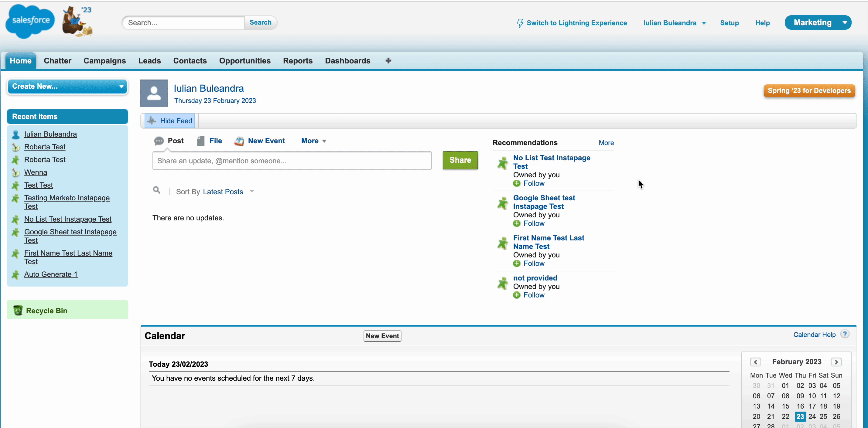Viewport: 868px width, 428px height.
Task: Click plus icon to follow not provided
Action: [x=517, y=295]
